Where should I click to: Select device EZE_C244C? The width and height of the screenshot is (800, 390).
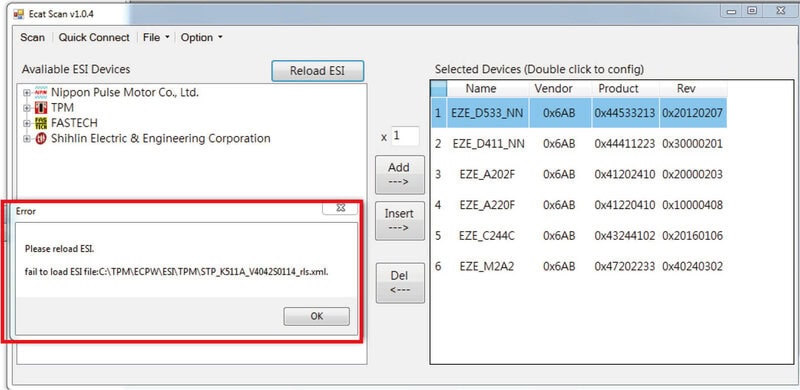pyautogui.click(x=487, y=236)
